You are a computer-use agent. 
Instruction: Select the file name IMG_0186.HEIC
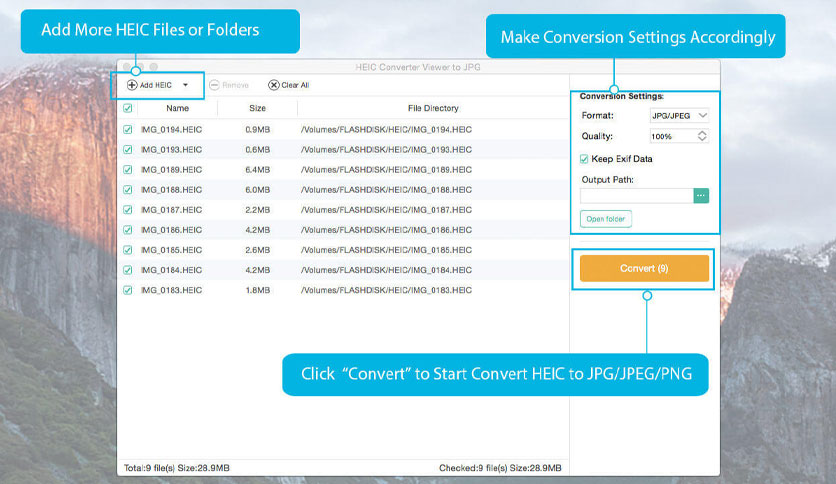coord(171,230)
